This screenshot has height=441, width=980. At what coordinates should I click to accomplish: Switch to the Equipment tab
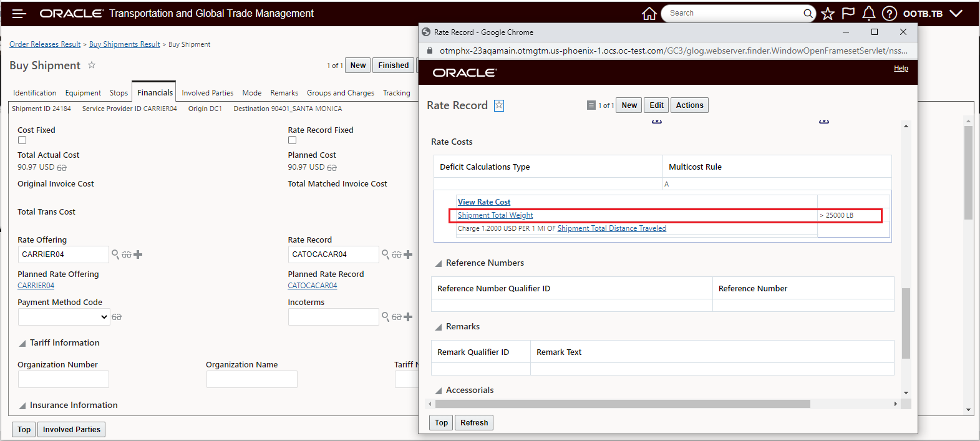click(x=83, y=93)
